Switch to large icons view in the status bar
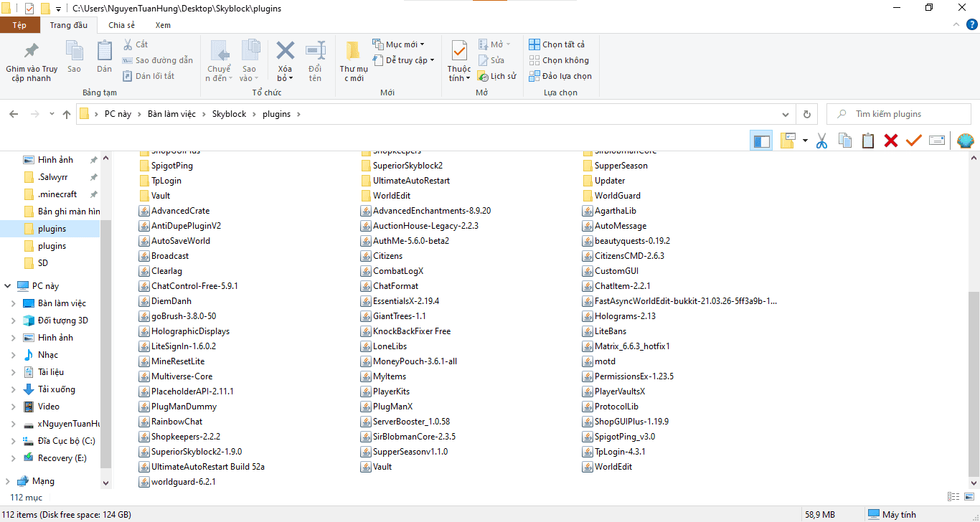Image resolution: width=980 pixels, height=522 pixels. pos(968,496)
